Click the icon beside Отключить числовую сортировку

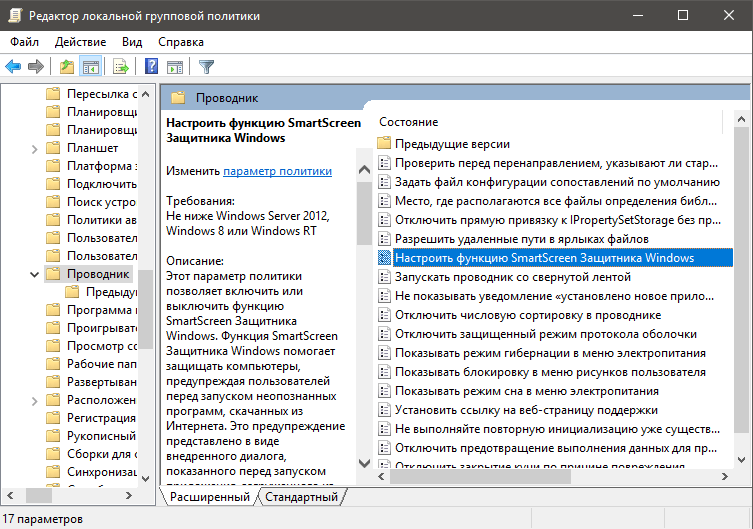pyautogui.click(x=384, y=315)
